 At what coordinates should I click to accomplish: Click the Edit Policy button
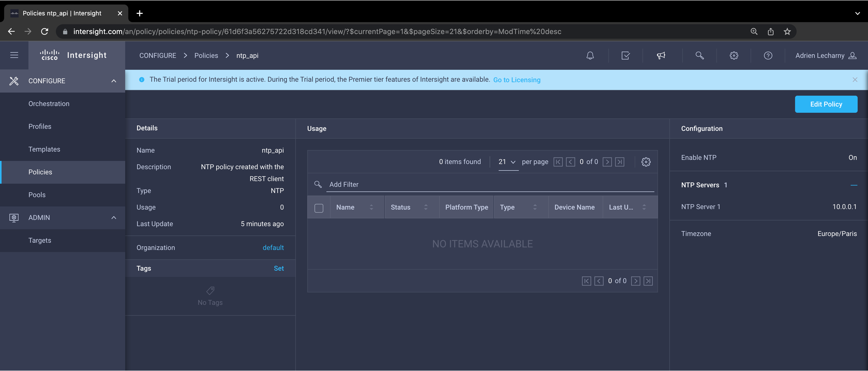(x=826, y=104)
